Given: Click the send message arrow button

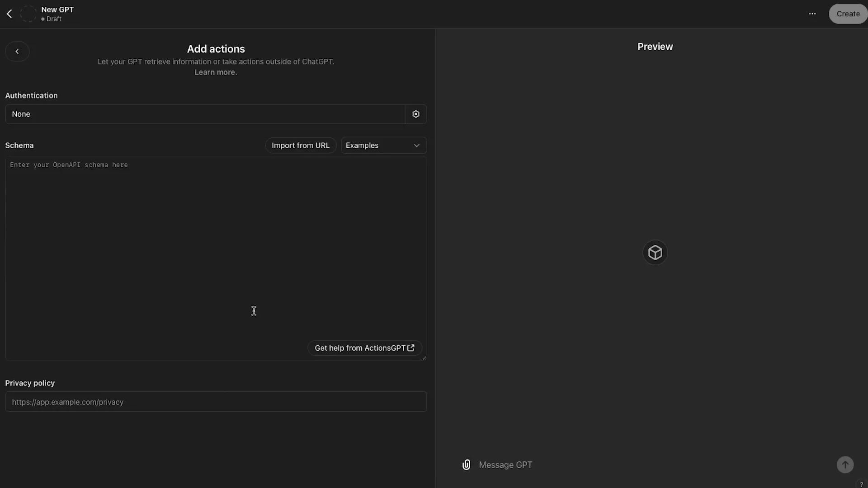Looking at the screenshot, I should coord(844,465).
